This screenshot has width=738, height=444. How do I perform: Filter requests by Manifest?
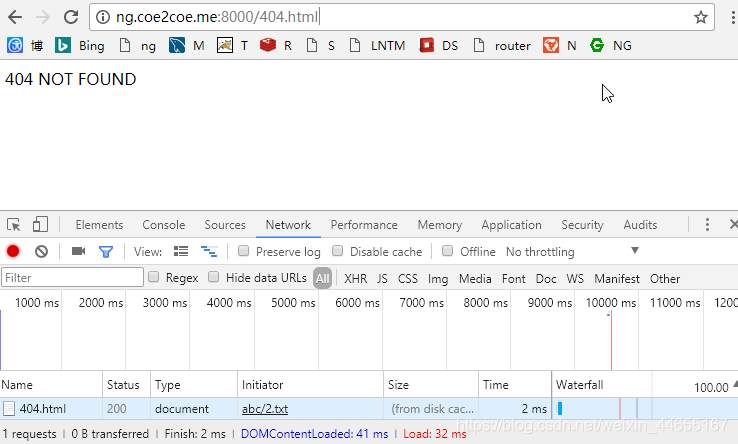(x=617, y=279)
